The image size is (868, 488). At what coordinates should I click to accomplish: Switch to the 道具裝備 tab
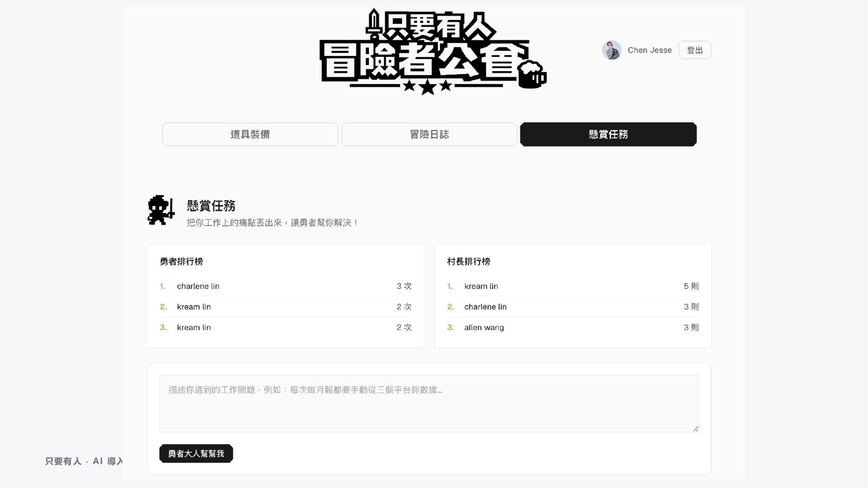tap(250, 134)
